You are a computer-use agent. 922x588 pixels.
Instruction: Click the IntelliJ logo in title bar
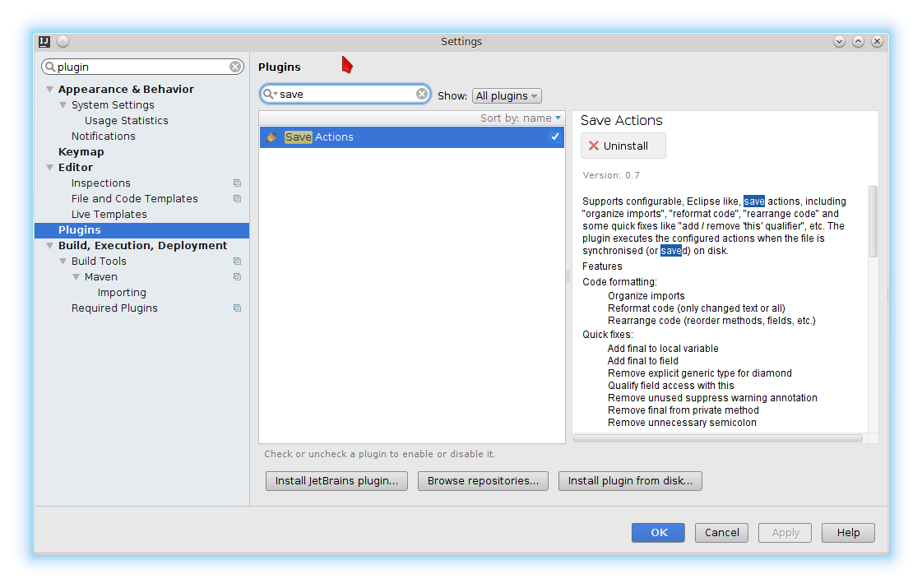click(44, 42)
